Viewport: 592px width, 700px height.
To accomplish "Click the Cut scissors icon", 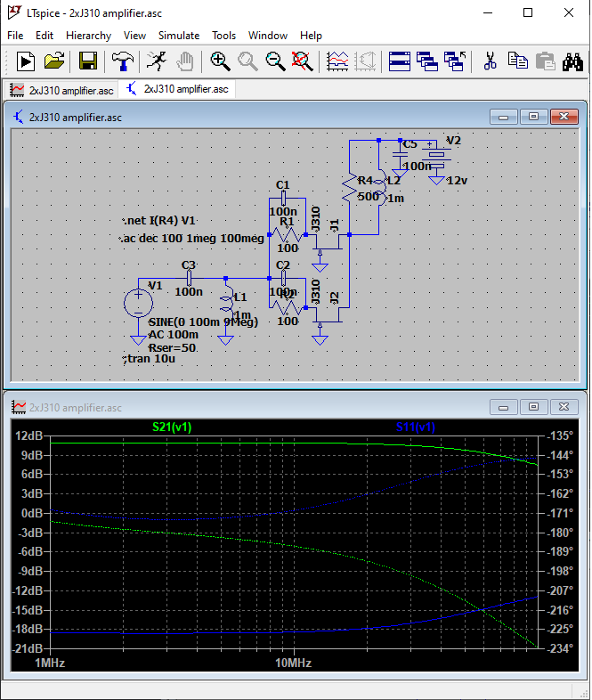I will (489, 61).
